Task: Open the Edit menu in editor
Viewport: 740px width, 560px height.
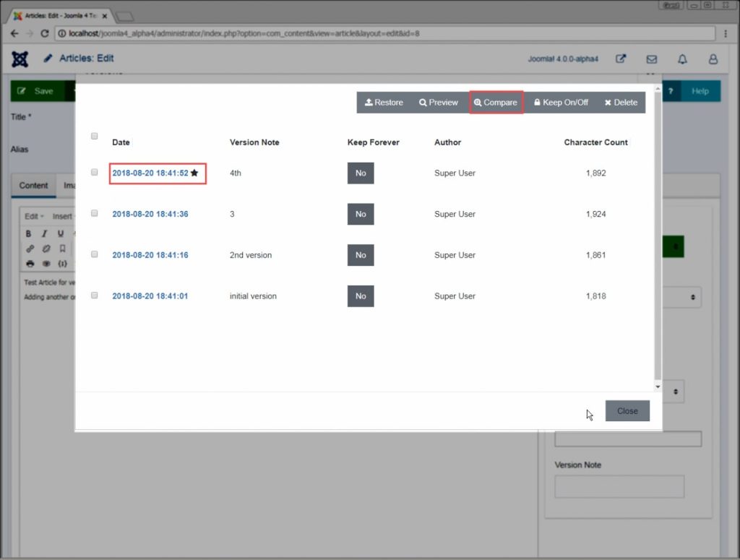Action: click(33, 216)
